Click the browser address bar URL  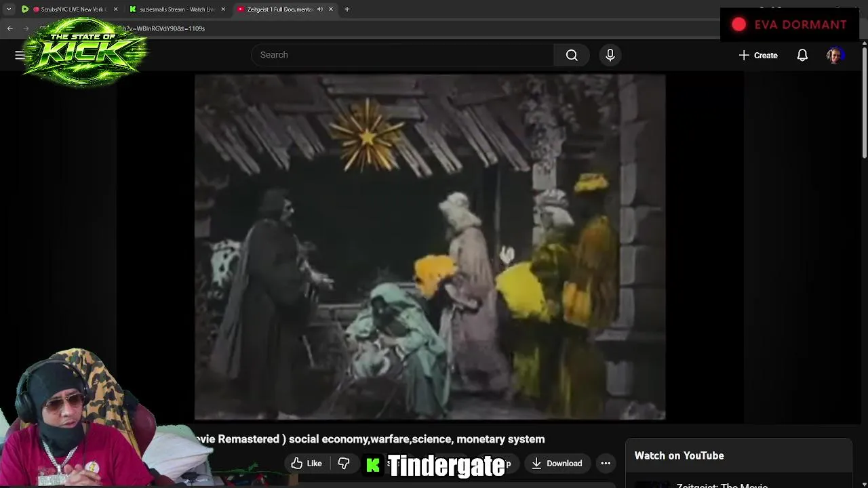[163, 28]
